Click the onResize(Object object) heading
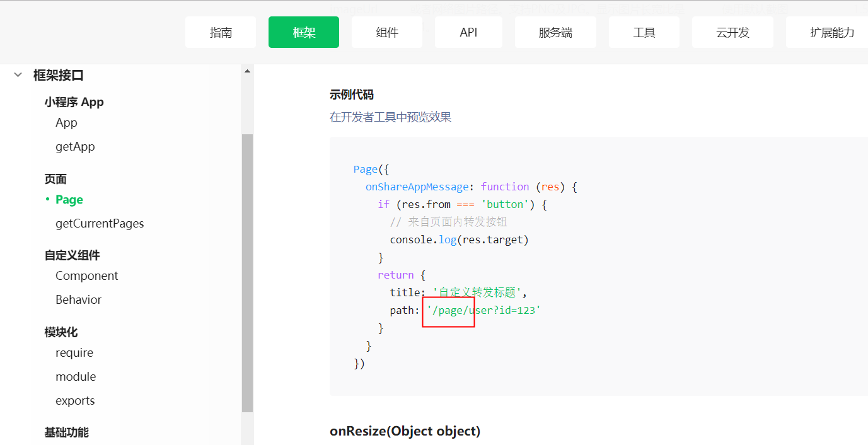Viewport: 868px width, 445px height. [405, 431]
